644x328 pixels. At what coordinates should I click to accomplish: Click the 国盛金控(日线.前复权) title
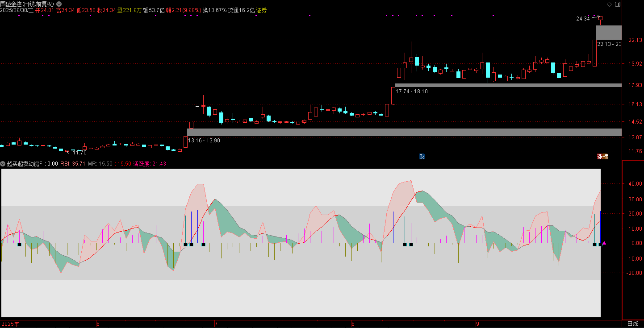click(27, 4)
